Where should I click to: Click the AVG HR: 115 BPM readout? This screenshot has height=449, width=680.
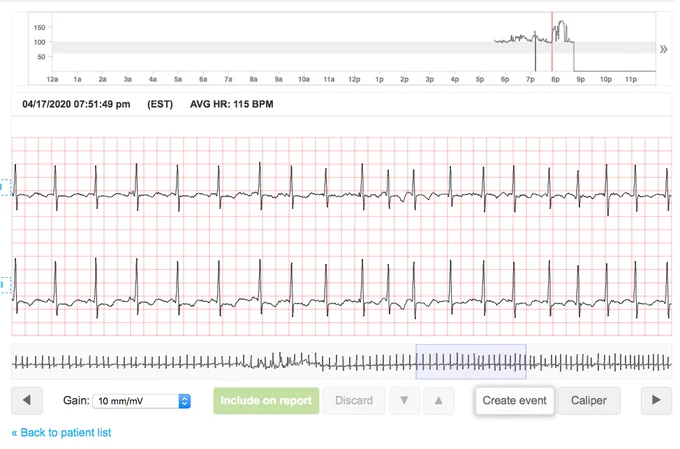pyautogui.click(x=232, y=104)
